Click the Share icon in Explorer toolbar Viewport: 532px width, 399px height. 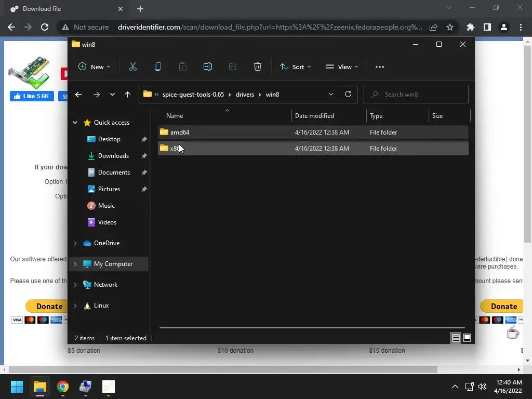(233, 67)
